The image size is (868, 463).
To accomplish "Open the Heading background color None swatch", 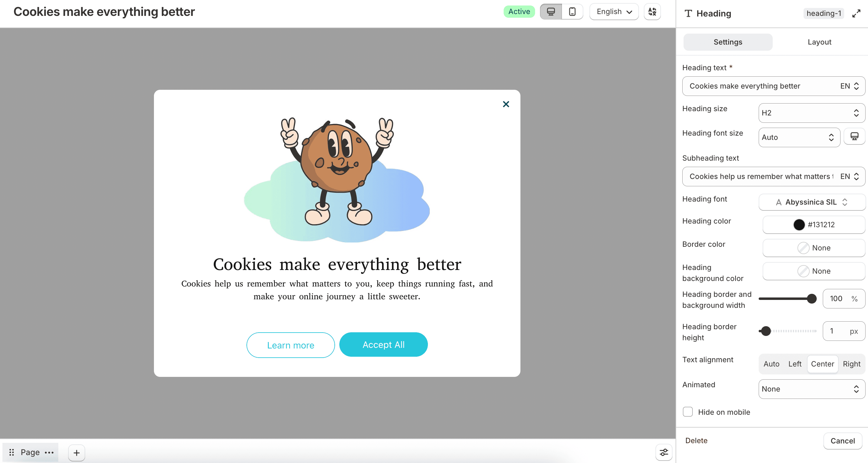I will (x=814, y=271).
